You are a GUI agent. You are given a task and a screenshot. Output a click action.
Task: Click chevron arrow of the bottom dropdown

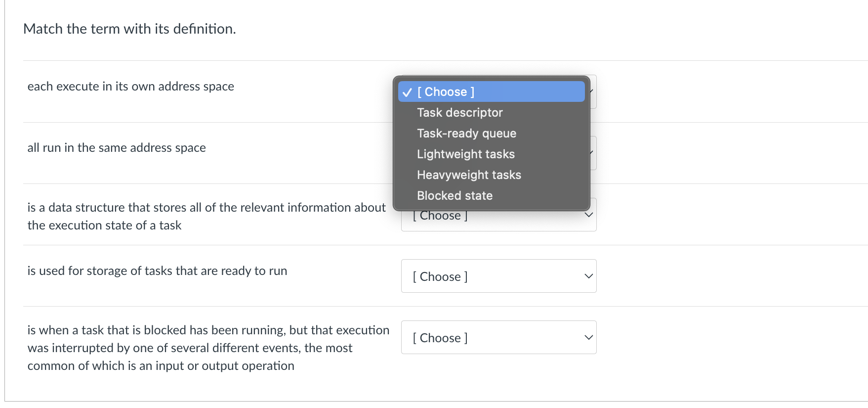tap(588, 337)
